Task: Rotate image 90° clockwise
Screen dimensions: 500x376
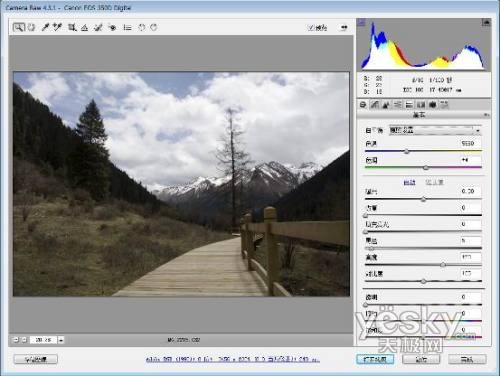Action: click(x=154, y=27)
